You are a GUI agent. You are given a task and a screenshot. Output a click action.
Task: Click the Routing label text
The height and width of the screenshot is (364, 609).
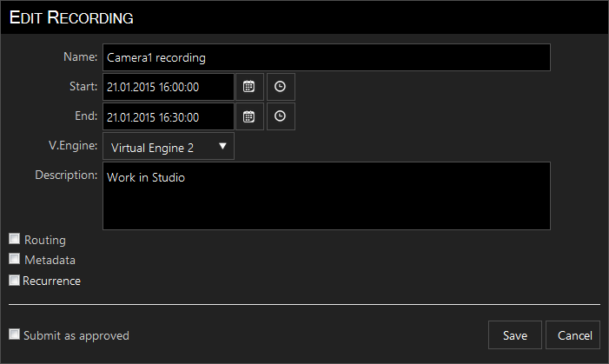point(45,240)
